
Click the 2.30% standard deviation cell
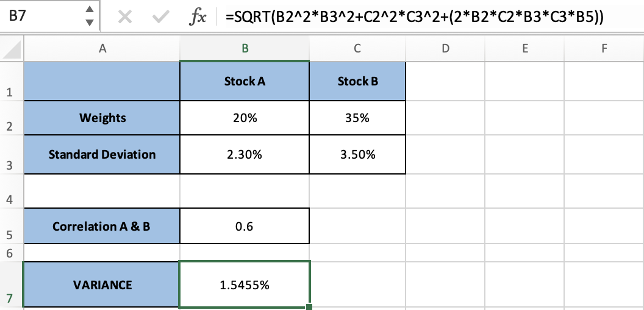[245, 154]
